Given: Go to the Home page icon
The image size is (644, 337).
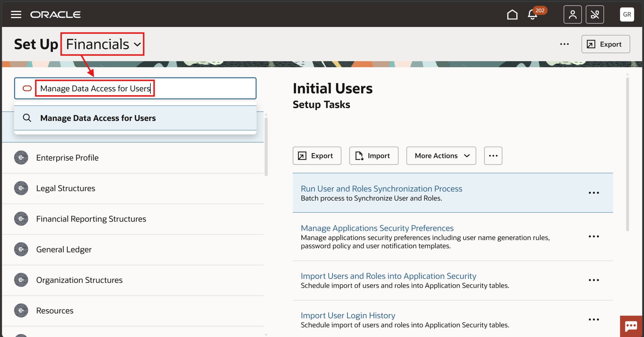Looking at the screenshot, I should tap(512, 15).
